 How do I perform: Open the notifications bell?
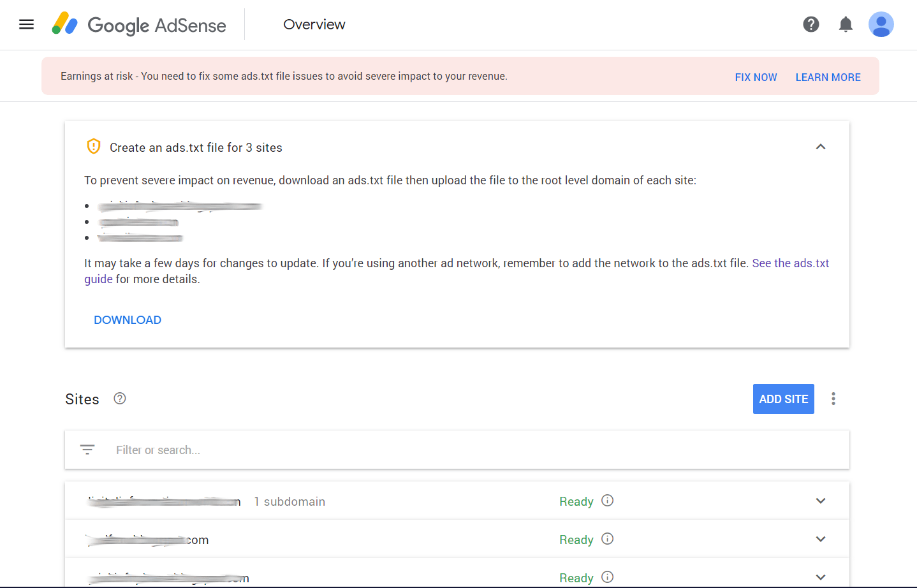pyautogui.click(x=846, y=24)
